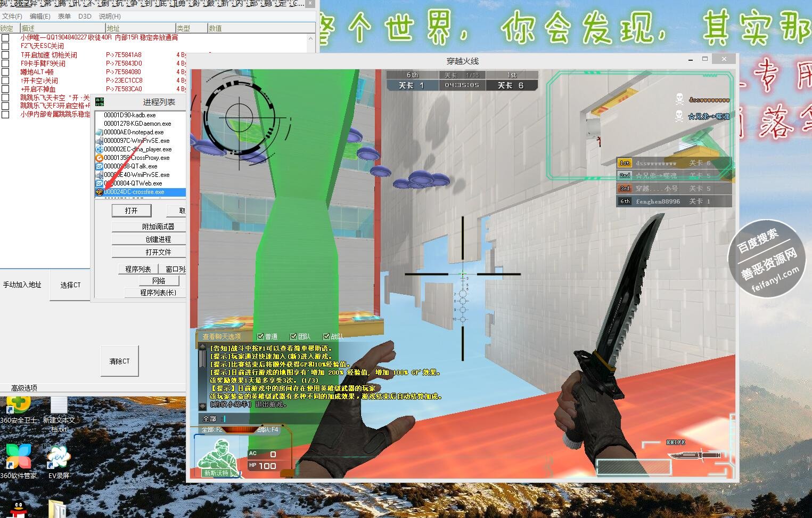Image resolution: width=812 pixels, height=518 pixels.
Task: Open 新建文本文档.txt on the desktop
Action: click(x=59, y=408)
